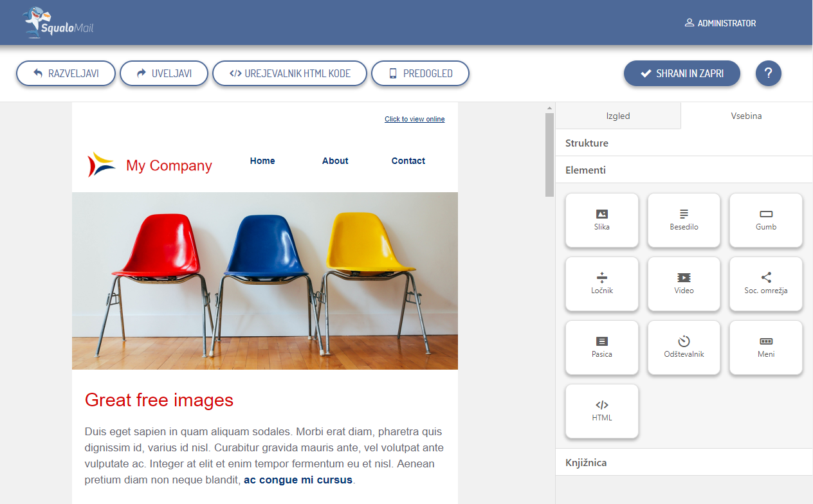Viewport: 813px width, 504px height.
Task: Click the Predogled preview button
Action: (x=420, y=73)
